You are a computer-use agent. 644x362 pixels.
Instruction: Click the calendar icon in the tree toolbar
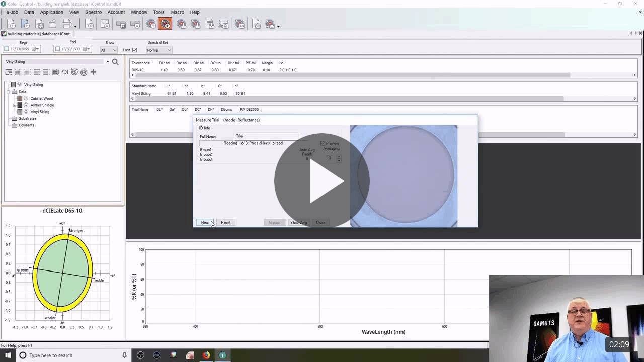click(55, 72)
